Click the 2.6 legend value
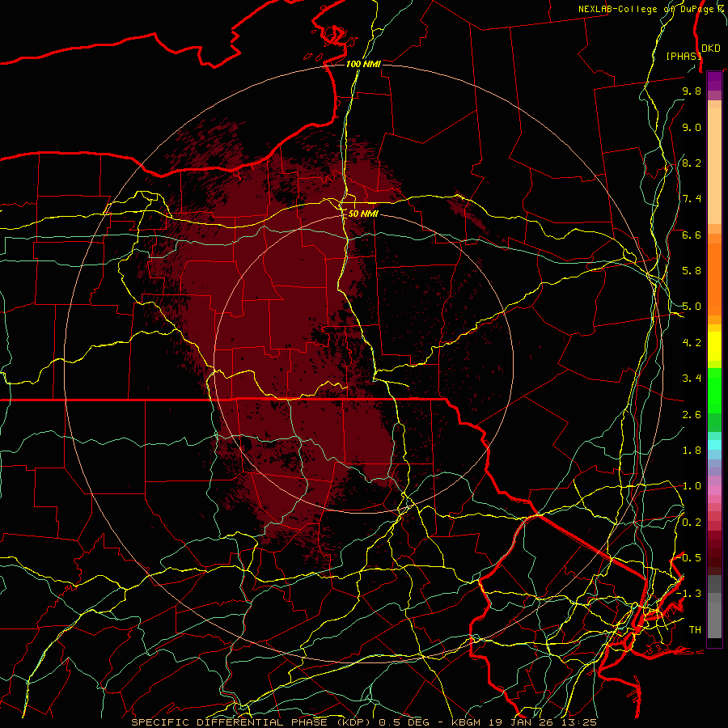728x728 pixels. [692, 415]
